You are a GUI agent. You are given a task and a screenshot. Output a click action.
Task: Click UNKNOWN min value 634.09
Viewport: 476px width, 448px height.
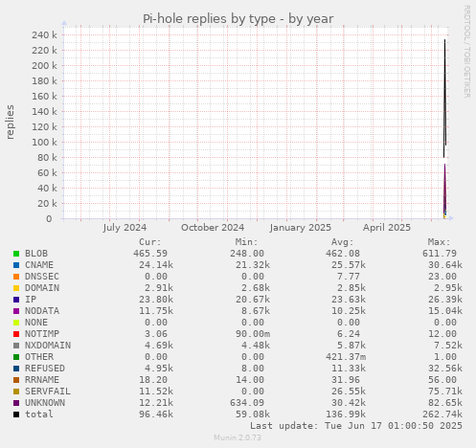[x=247, y=403]
